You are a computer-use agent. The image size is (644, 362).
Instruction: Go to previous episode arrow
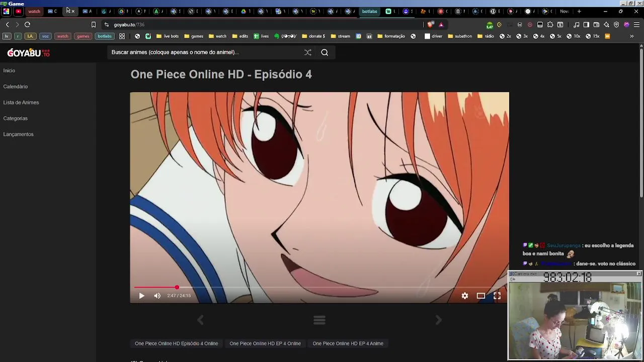tap(200, 320)
